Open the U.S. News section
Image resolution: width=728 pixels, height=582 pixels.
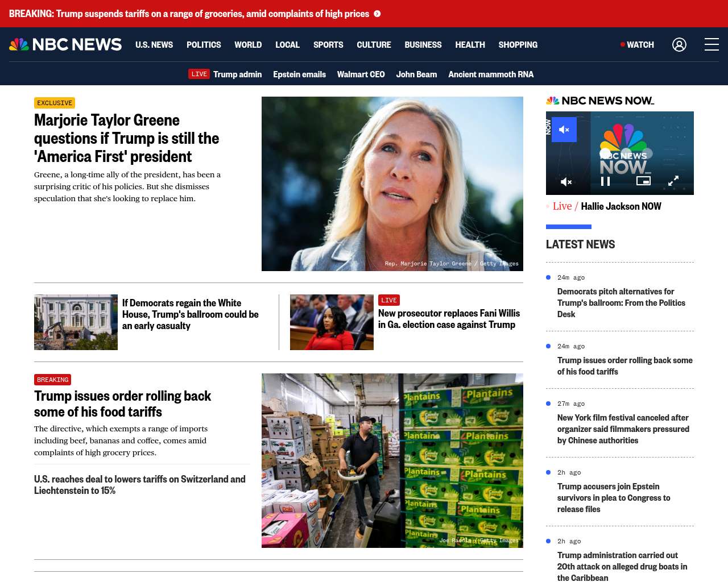pyautogui.click(x=154, y=44)
